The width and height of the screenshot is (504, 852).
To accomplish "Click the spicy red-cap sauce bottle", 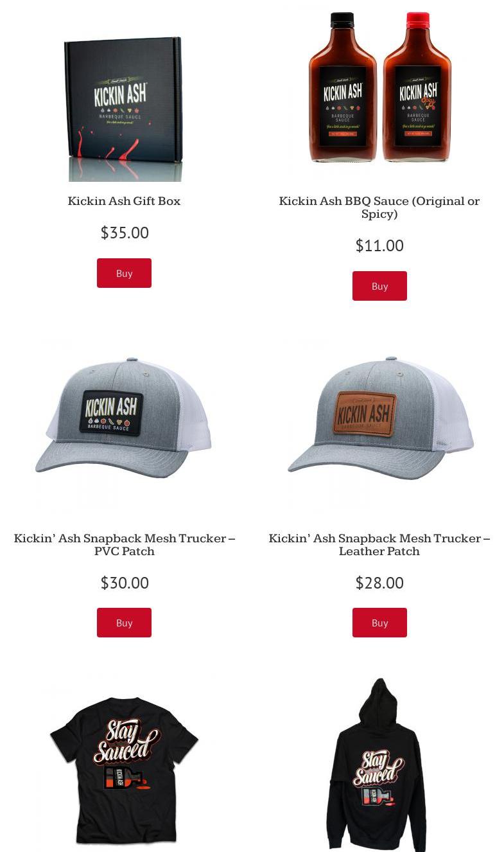I will [417, 87].
